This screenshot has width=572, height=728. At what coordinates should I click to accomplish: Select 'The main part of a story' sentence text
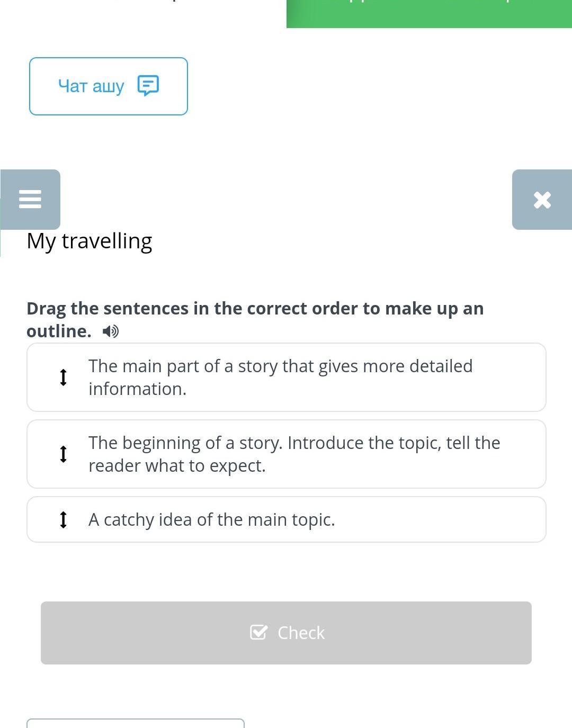[280, 377]
